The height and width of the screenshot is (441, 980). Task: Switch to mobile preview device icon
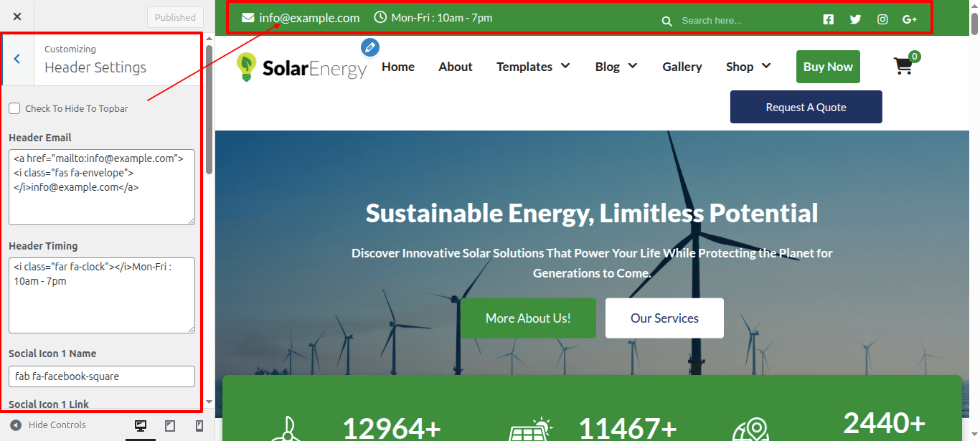click(x=199, y=426)
